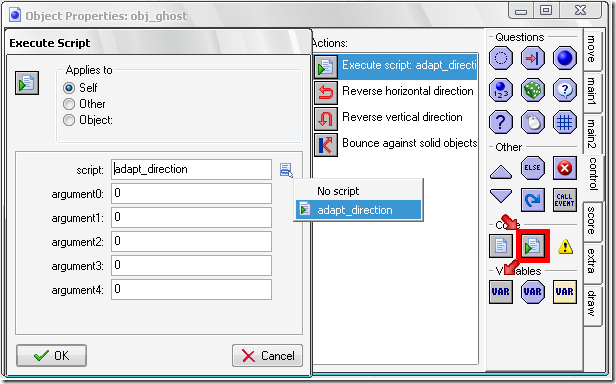This screenshot has height=384, width=616.
Task: Select the End Block down triangle icon
Action: (501, 195)
